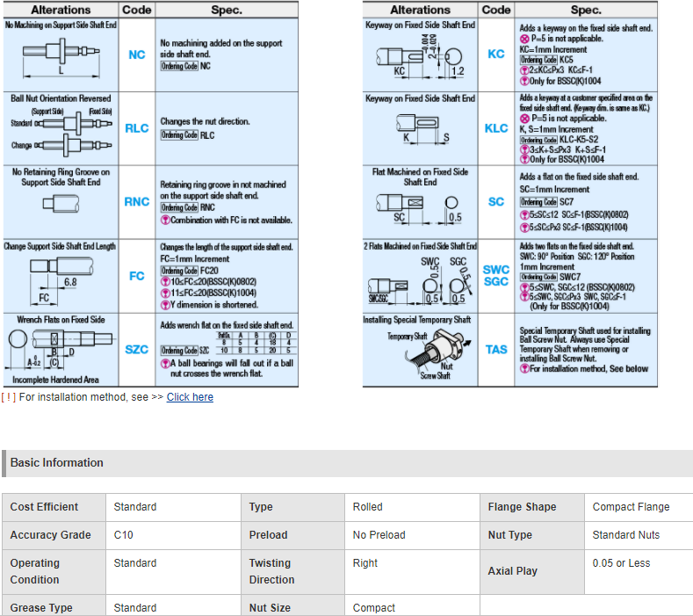693x616 pixels.
Task: Click the 'Ordering Code NC' spec text
Action: (185, 66)
